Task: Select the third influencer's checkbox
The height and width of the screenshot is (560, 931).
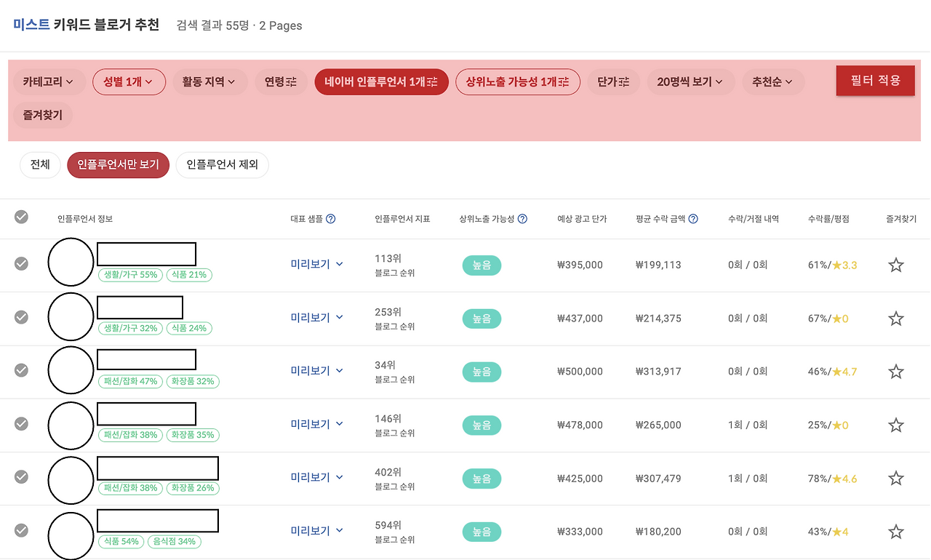Action: point(21,371)
